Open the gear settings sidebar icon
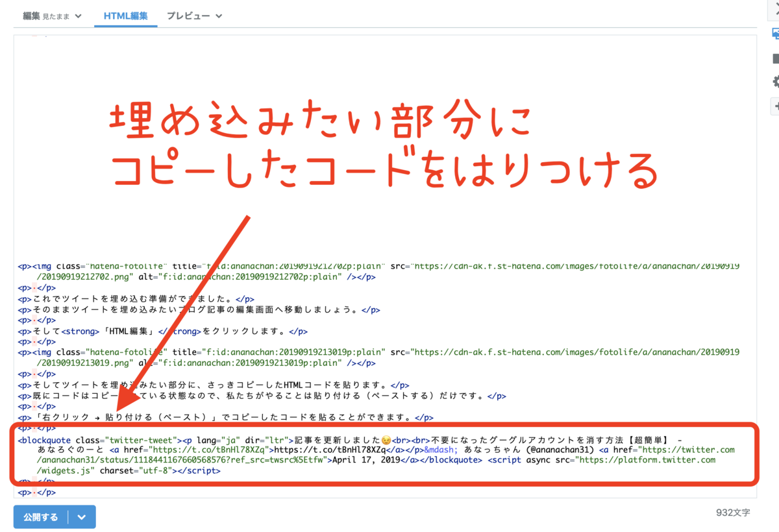This screenshot has width=779, height=532. 776,82
